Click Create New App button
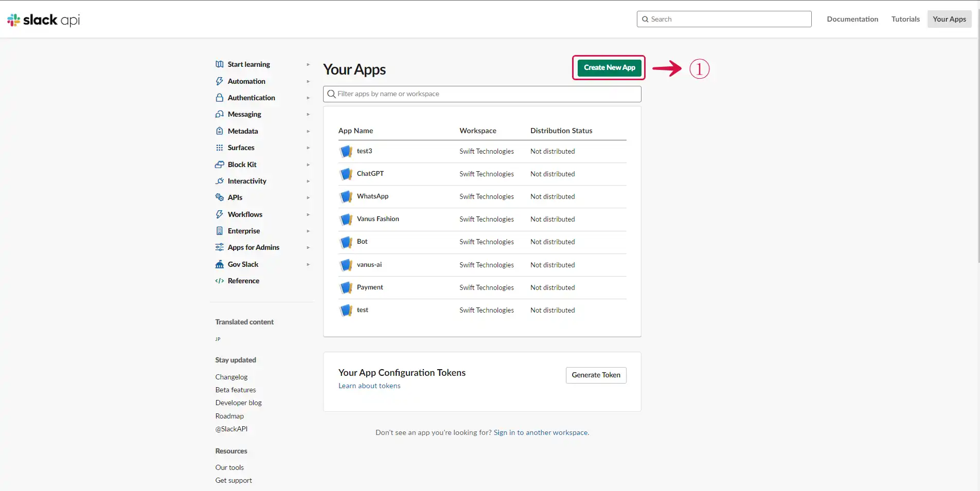Screen dimensions: 980x491 coord(609,68)
